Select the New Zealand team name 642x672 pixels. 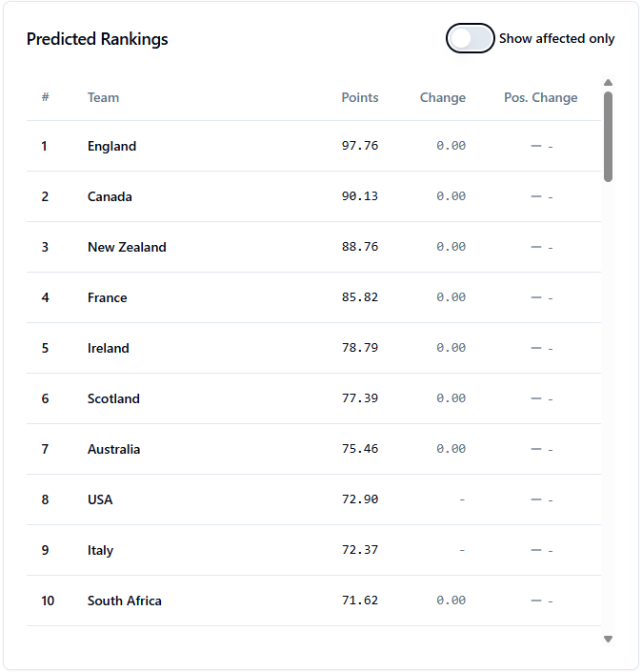[x=127, y=247]
